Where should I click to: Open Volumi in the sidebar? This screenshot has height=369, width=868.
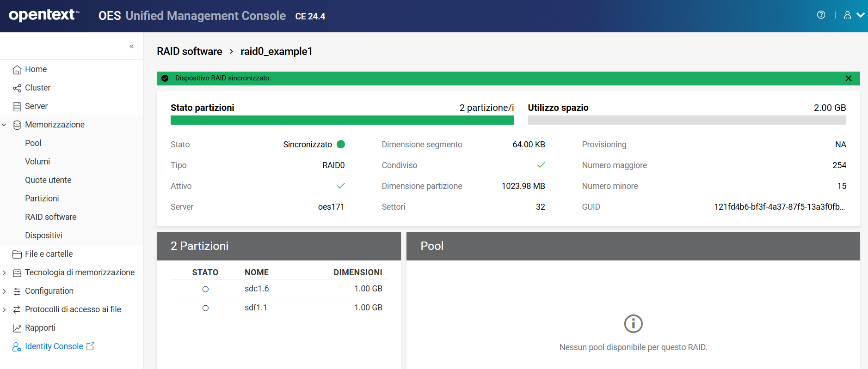coord(37,162)
